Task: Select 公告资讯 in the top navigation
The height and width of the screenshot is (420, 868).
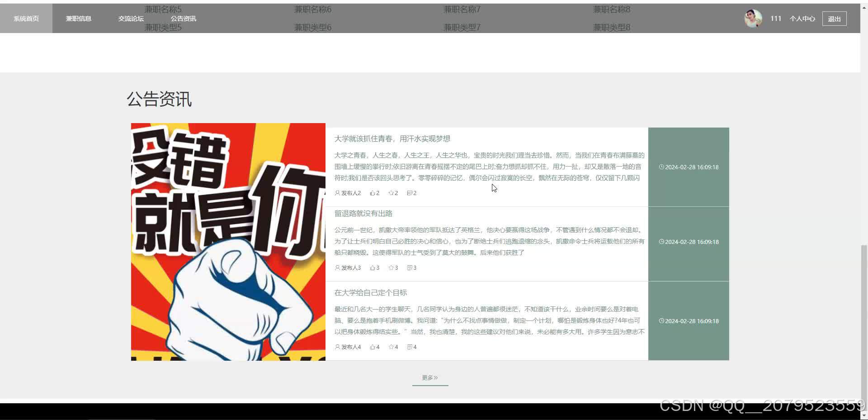Action: coord(184,19)
